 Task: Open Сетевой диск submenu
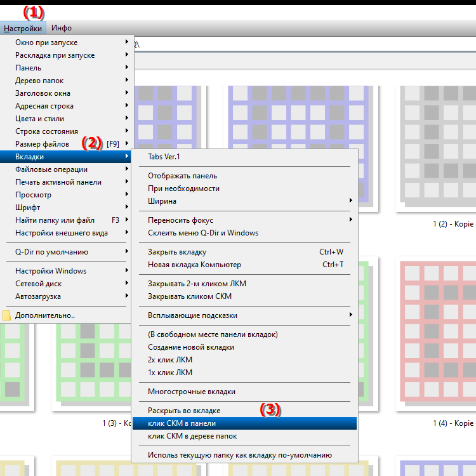(66, 284)
